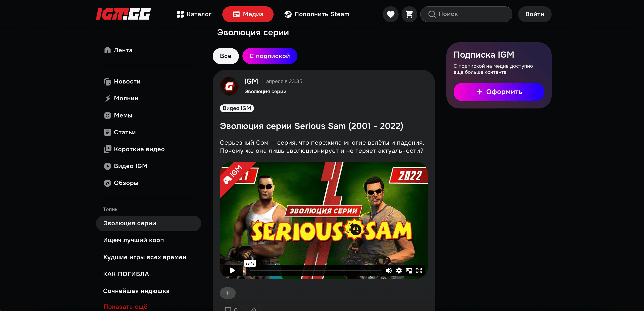644x311 pixels.
Task: Open favorites heart icon
Action: 391,14
